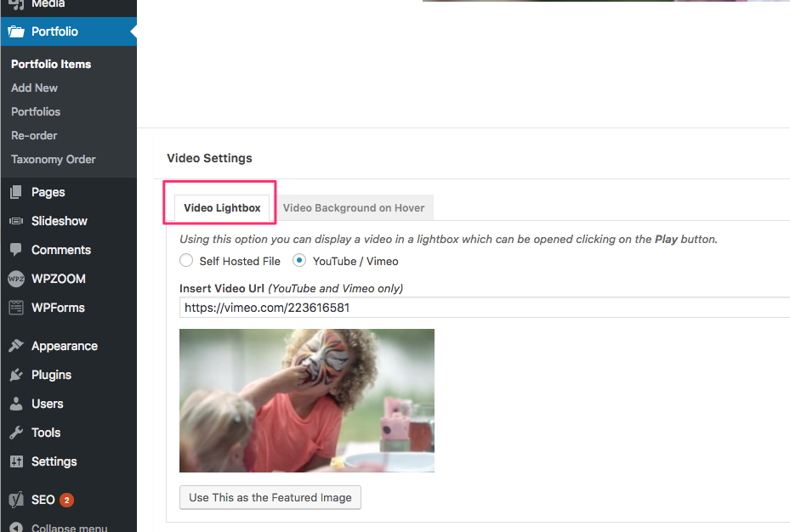Click the Tools wrench icon

click(x=16, y=433)
